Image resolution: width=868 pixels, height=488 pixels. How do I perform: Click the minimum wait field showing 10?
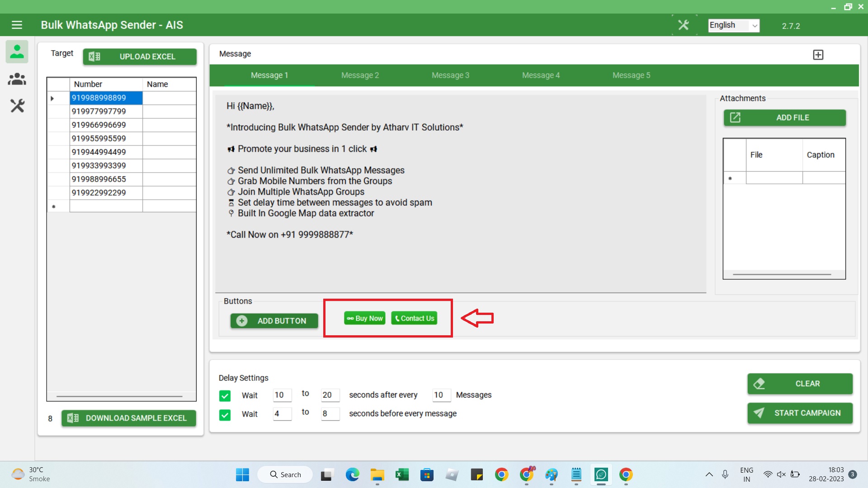tap(282, 395)
